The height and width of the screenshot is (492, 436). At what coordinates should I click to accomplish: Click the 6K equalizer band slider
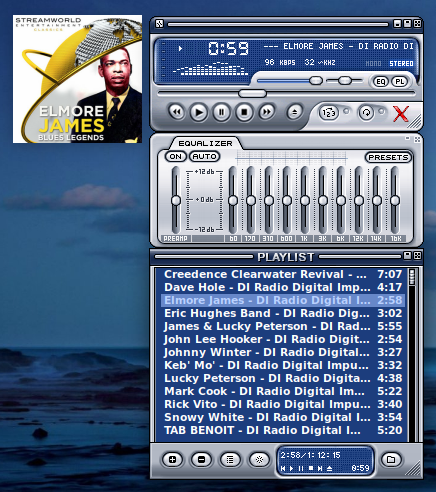tap(341, 200)
